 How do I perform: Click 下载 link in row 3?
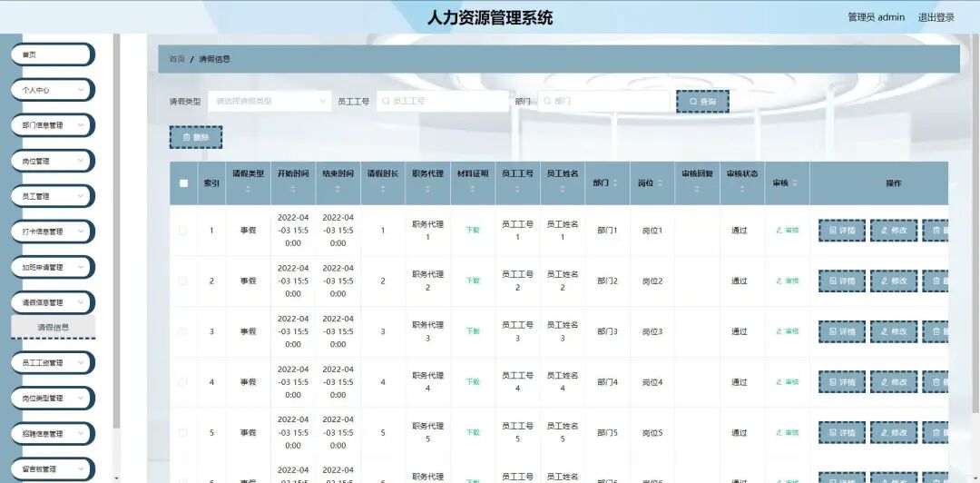point(473,331)
